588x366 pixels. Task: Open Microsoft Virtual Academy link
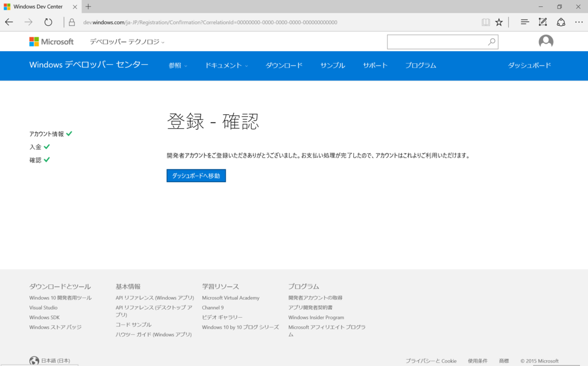point(231,298)
